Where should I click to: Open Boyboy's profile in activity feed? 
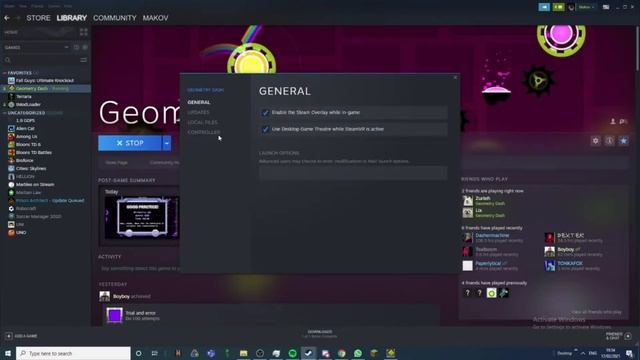click(x=121, y=296)
